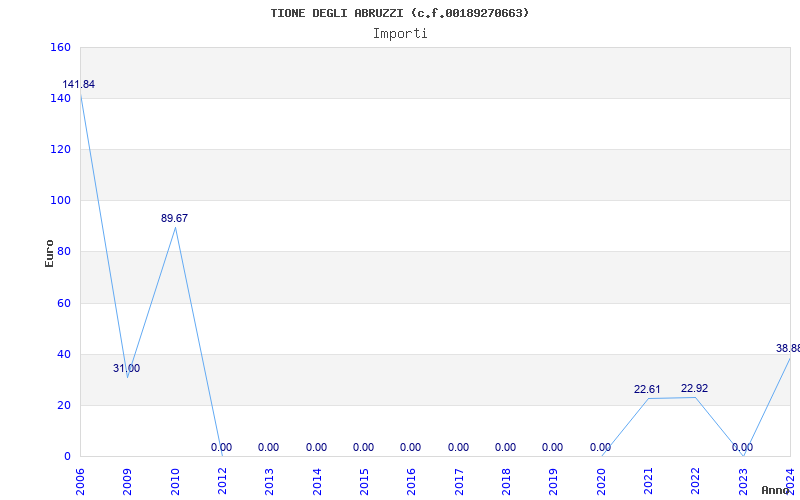The width and height of the screenshot is (800, 500).
Task: Click the 2010 year label
Action: click(x=175, y=482)
